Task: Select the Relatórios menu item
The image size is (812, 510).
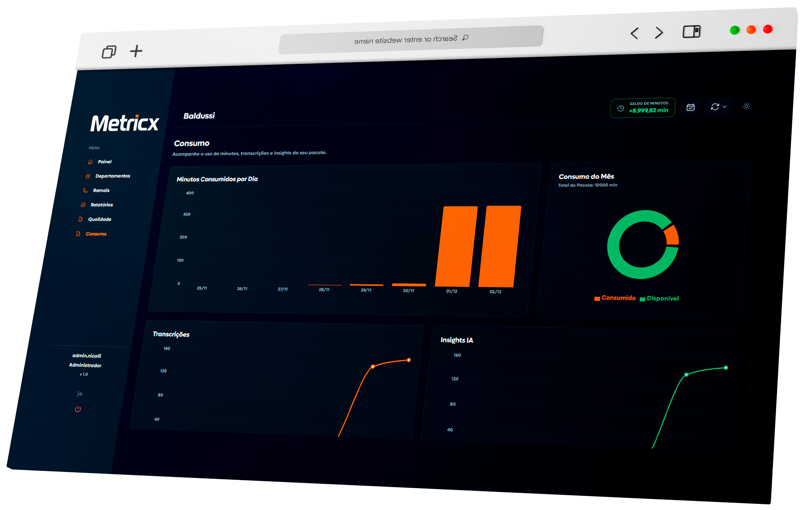Action: (101, 205)
